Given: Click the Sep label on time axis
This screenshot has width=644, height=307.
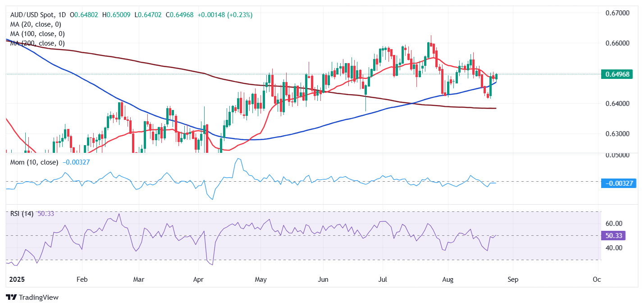Looking at the screenshot, I should point(513,280).
